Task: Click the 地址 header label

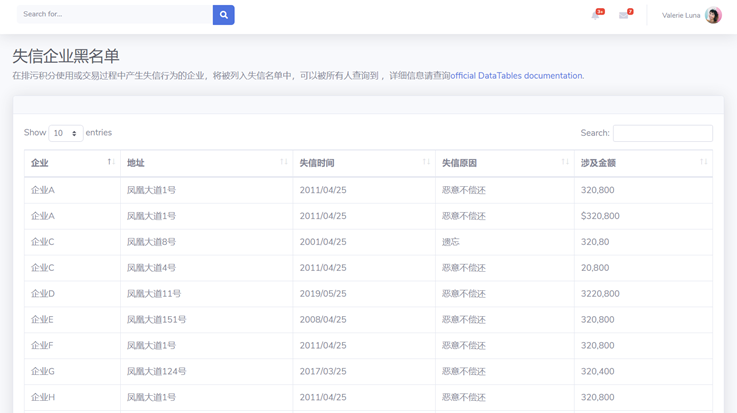Action: [135, 163]
